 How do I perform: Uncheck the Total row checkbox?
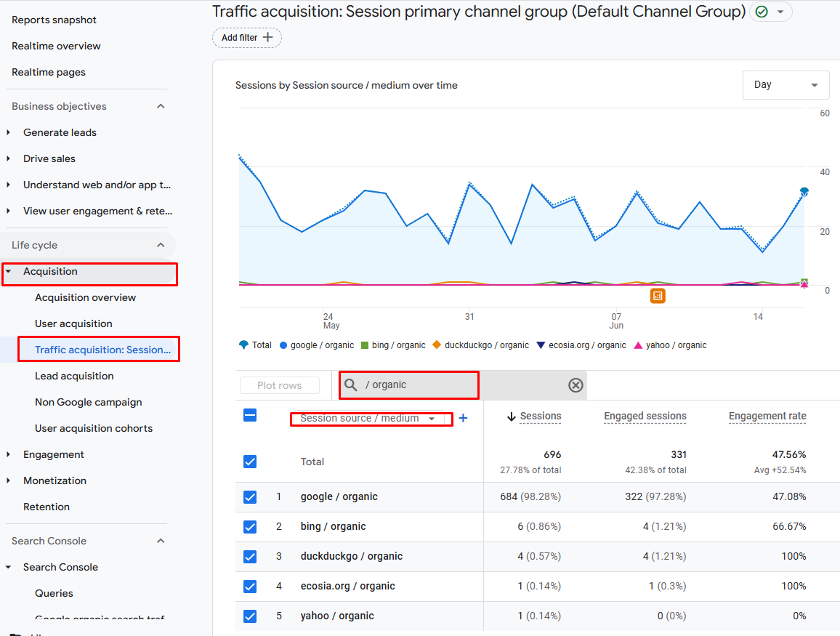(x=250, y=462)
